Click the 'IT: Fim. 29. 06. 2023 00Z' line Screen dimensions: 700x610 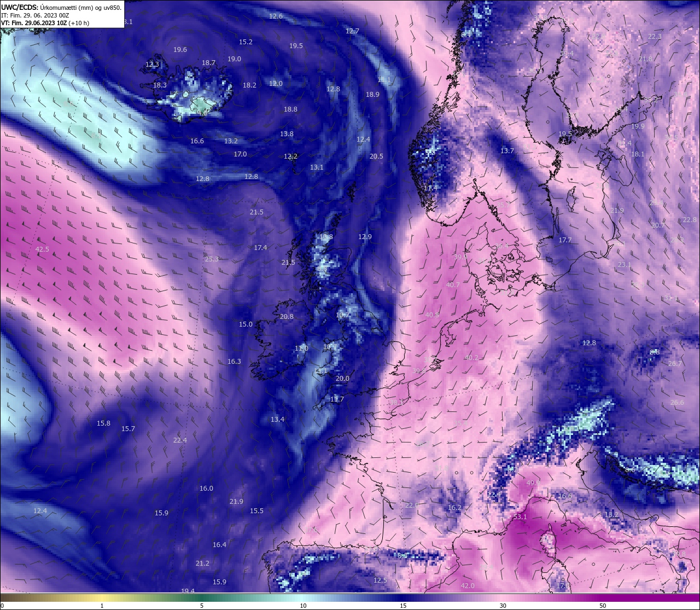coord(34,15)
